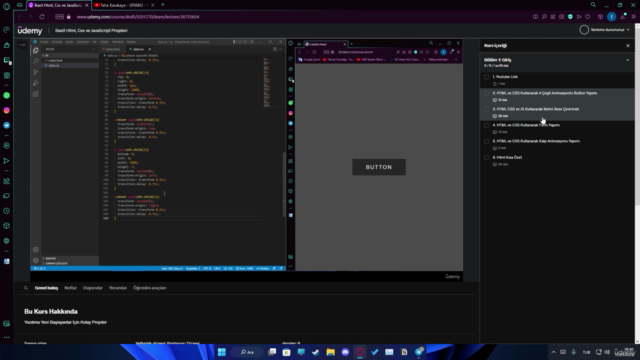The image size is (640, 360).
Task: Open Windows Start menu
Action: coord(222,352)
